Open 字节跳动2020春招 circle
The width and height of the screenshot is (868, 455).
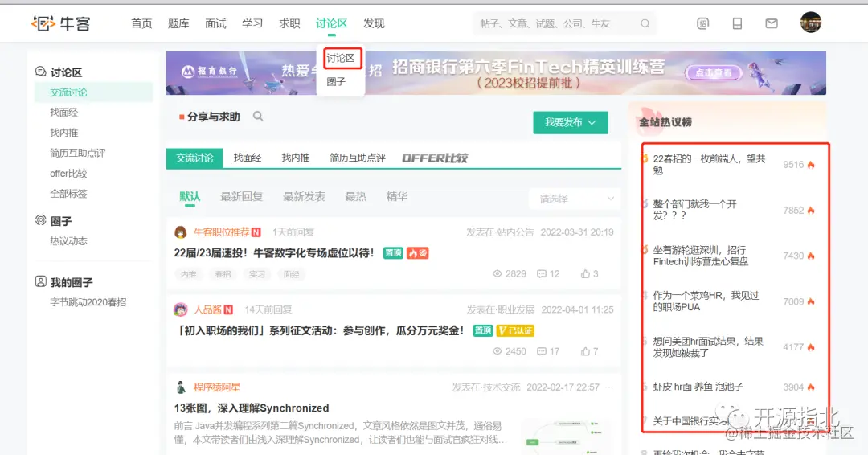point(88,302)
